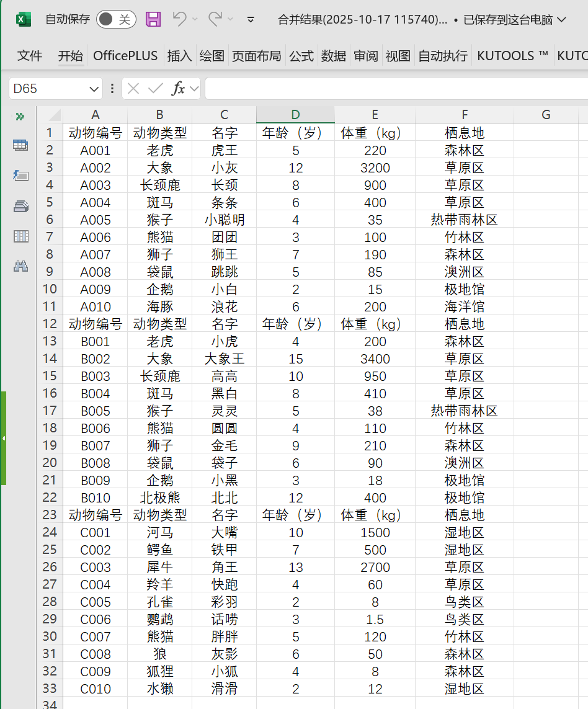Click the fx insert function icon

pos(178,88)
